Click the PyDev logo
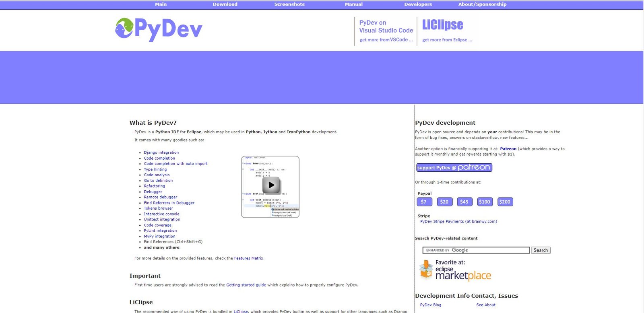644x313 pixels. (159, 29)
